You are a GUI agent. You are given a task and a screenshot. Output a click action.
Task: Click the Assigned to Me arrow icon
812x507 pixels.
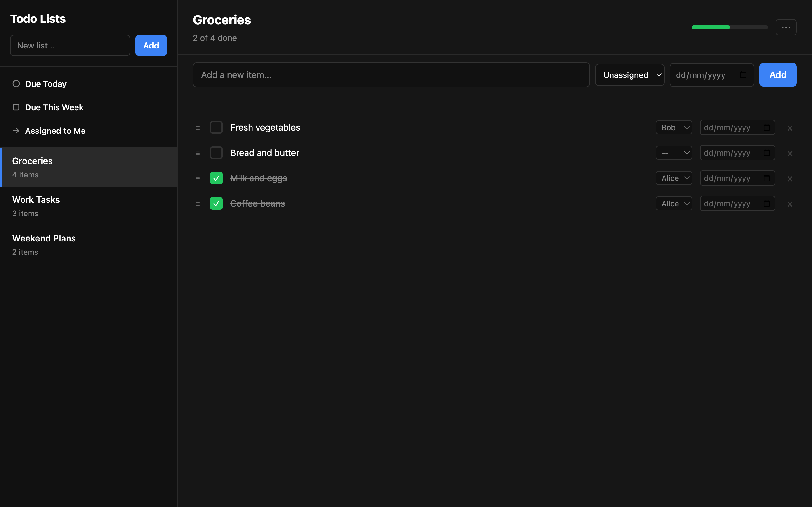[16, 131]
